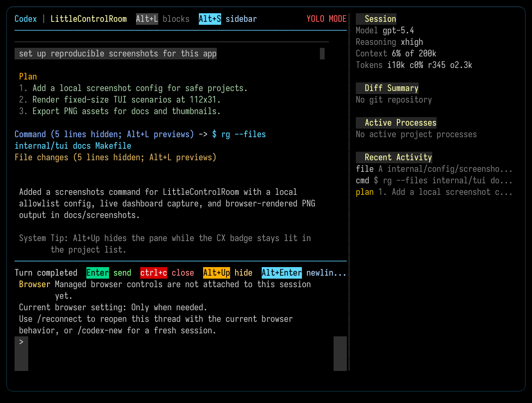
Task: Click the Browser label in status message
Action: point(35,284)
